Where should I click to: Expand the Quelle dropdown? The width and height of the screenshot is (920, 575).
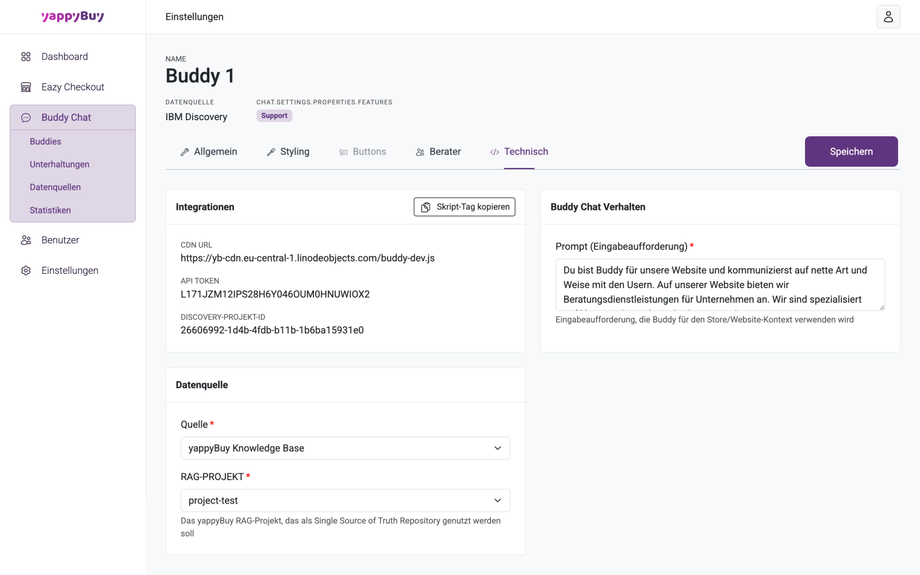pos(345,448)
